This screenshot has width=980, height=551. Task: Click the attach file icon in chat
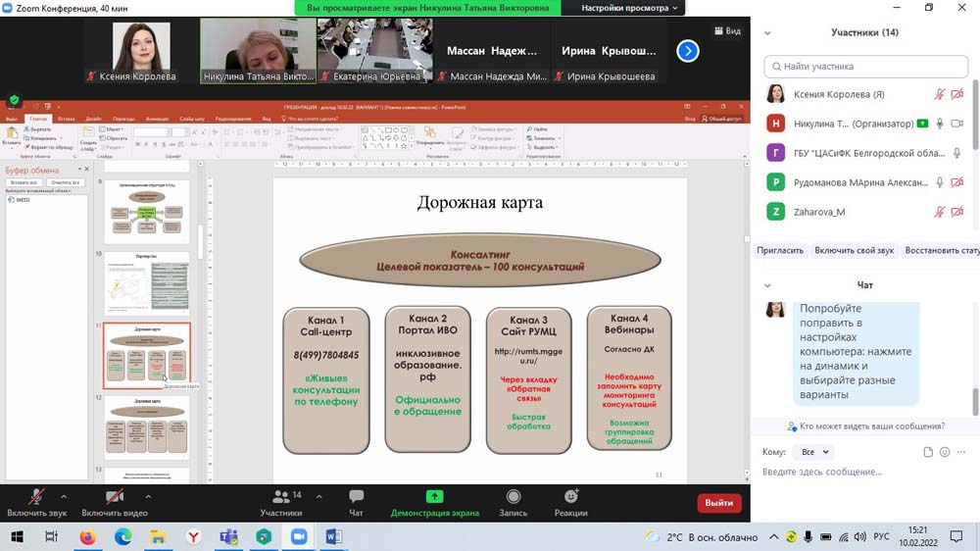(928, 452)
